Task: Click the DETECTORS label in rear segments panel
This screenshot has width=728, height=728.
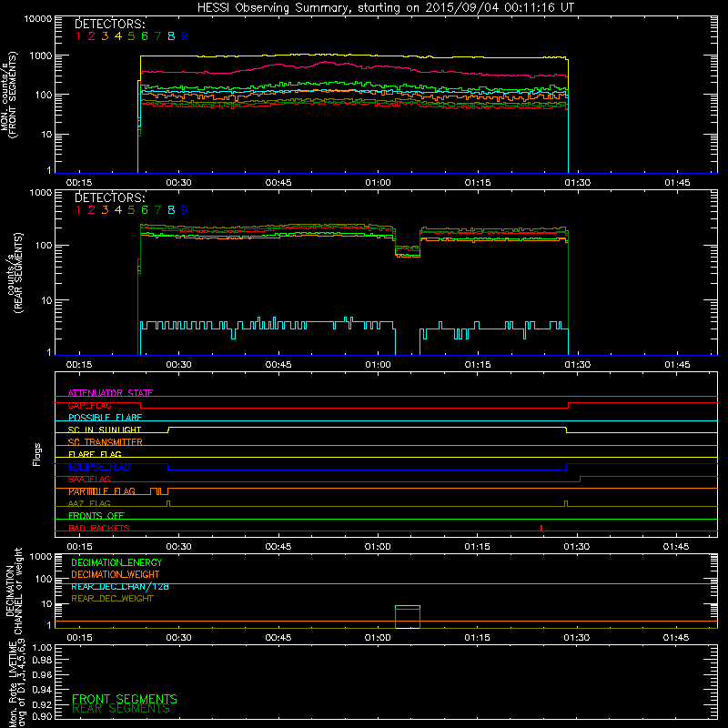Action: click(x=109, y=197)
